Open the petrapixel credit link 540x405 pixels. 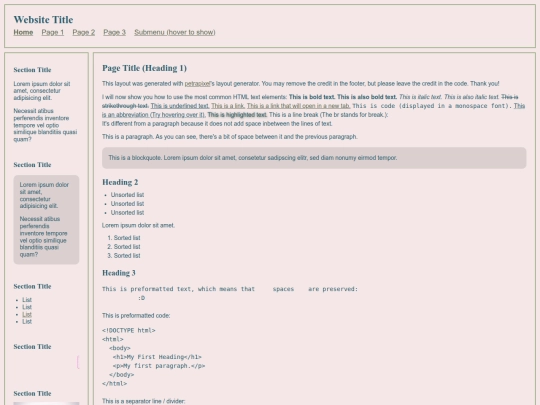pyautogui.click(x=197, y=84)
